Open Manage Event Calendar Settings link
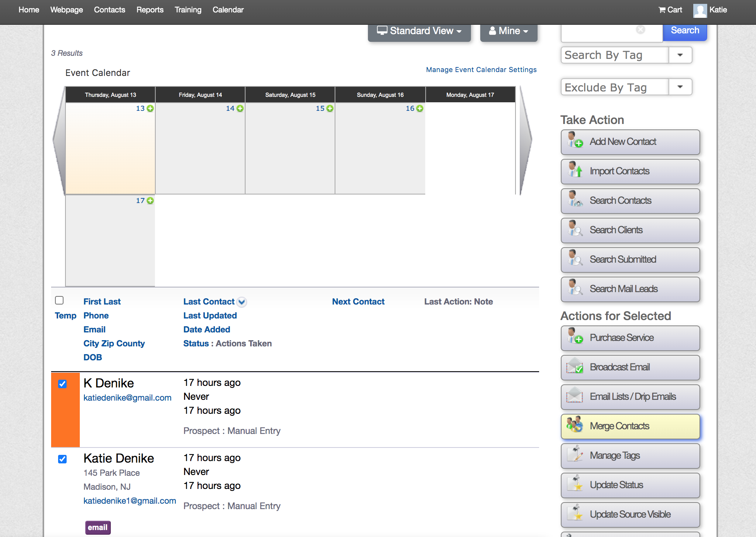 click(481, 70)
